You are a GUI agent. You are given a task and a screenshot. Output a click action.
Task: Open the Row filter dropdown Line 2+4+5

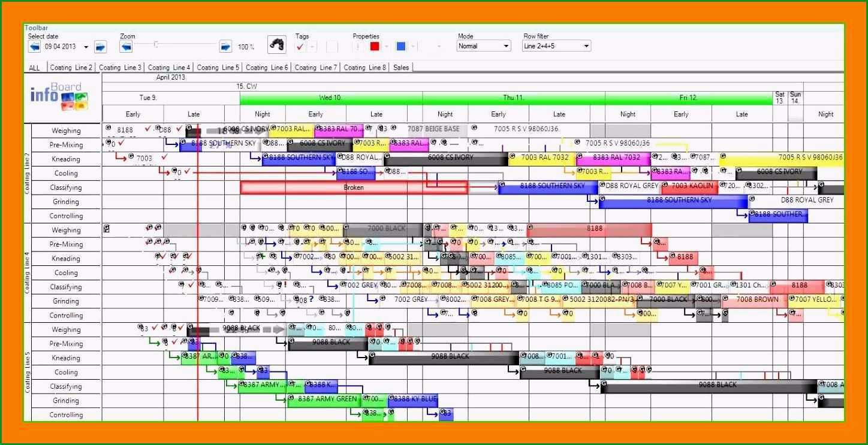(556, 46)
